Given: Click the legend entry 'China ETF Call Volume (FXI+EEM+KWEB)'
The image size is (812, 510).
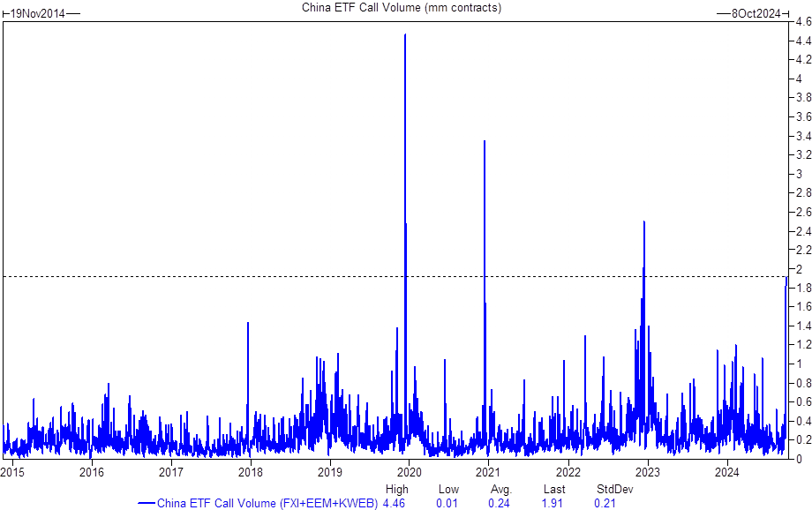Looking at the screenshot, I should pyautogui.click(x=267, y=503).
